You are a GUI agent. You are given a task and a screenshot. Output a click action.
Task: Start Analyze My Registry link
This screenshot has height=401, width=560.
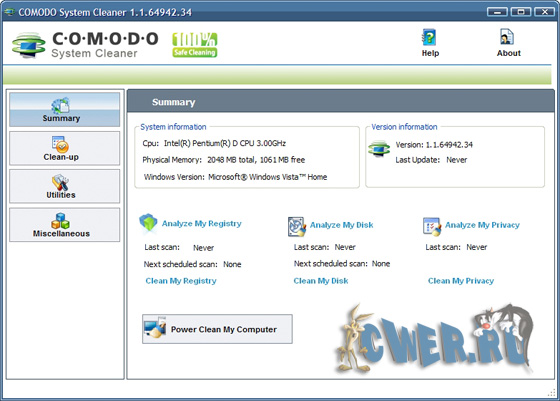point(201,224)
